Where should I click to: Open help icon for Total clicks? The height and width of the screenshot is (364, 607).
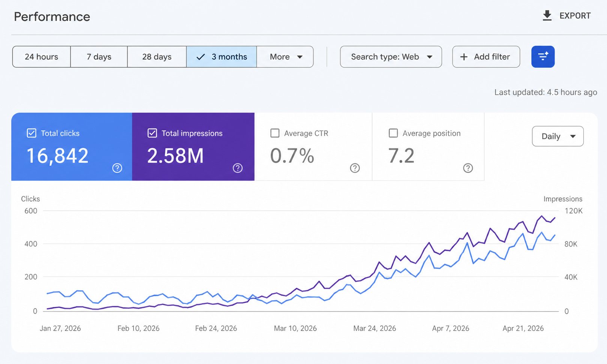pyautogui.click(x=117, y=168)
